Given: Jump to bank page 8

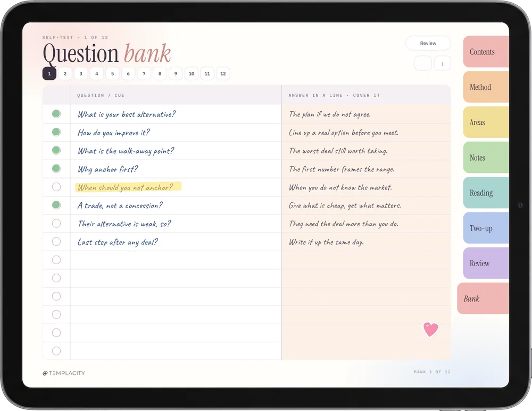Looking at the screenshot, I should pos(160,73).
